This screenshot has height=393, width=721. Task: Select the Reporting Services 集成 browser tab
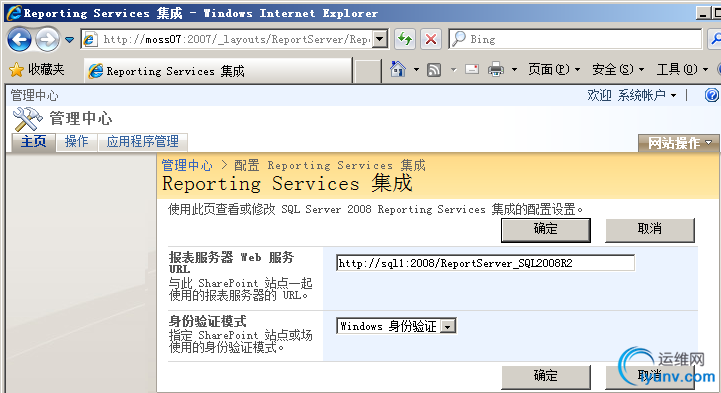[x=218, y=71]
